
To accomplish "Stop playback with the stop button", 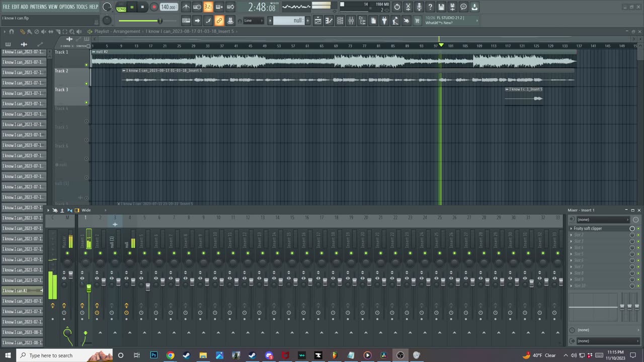I will pos(142,7).
